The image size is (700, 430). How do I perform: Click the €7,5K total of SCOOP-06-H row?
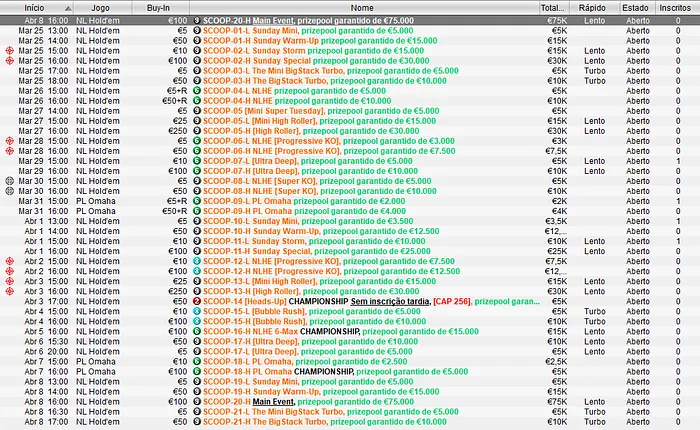556,151
